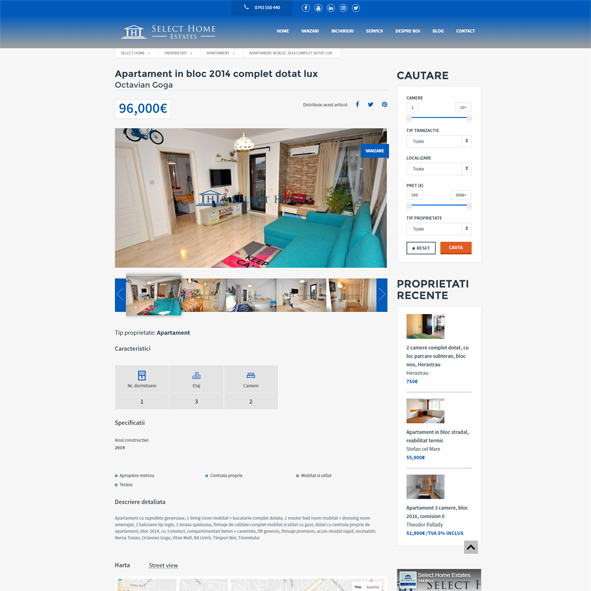This screenshot has width=591, height=591.
Task: Open the Twitter icon in header
Action: (x=356, y=8)
